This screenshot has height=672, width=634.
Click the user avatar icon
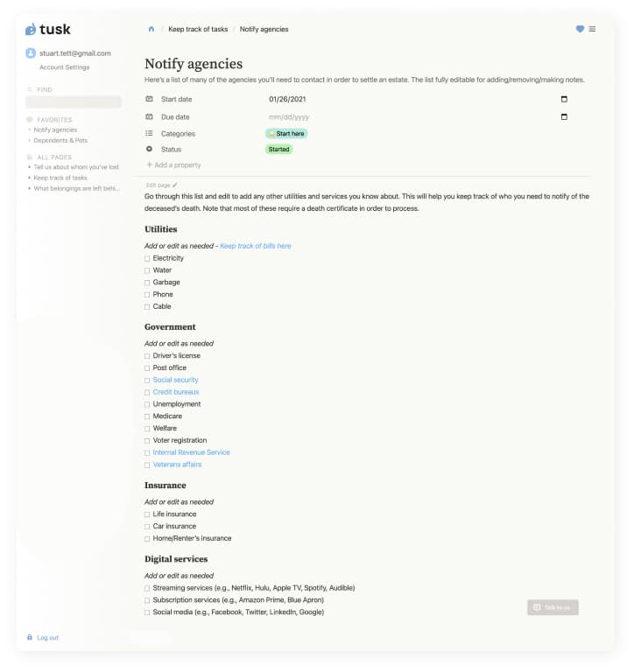(x=31, y=53)
